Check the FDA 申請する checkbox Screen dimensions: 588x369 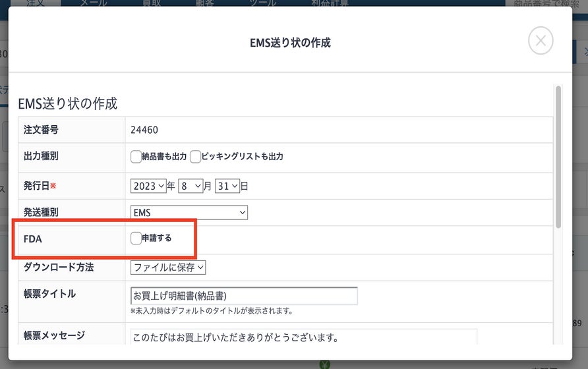[x=136, y=238]
